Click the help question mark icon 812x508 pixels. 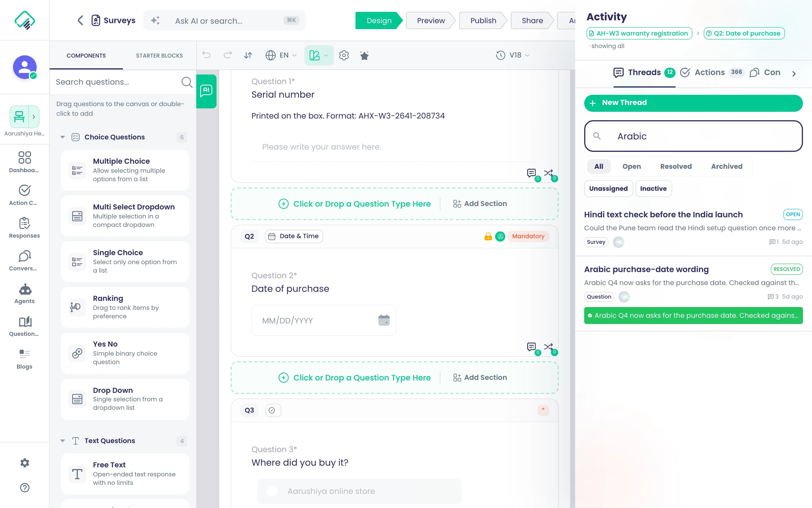(25, 487)
